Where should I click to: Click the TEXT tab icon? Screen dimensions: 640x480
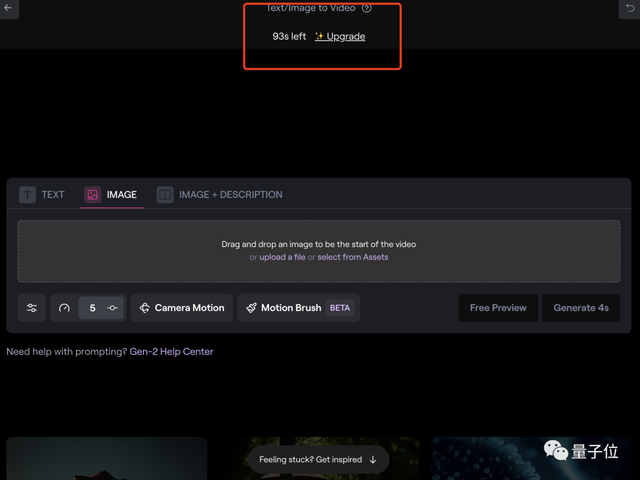coord(28,195)
